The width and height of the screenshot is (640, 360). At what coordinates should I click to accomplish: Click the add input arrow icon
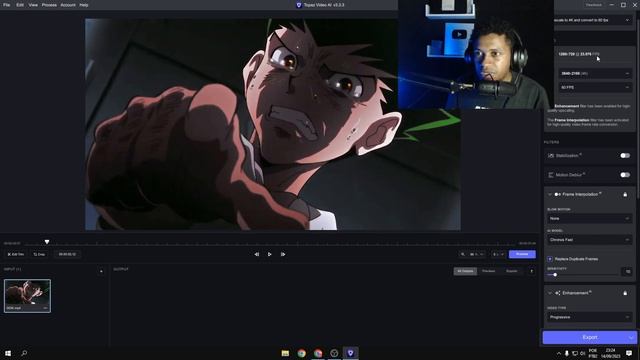click(101, 271)
